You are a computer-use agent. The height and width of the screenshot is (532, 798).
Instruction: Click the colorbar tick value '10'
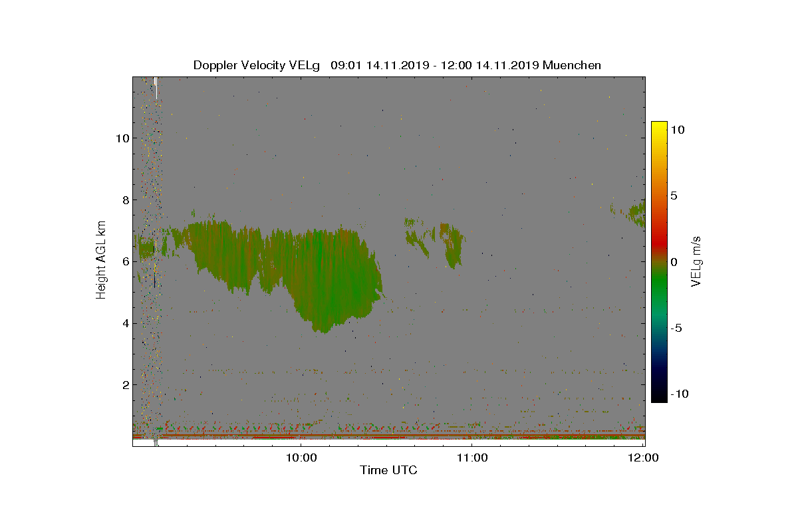[x=678, y=130]
